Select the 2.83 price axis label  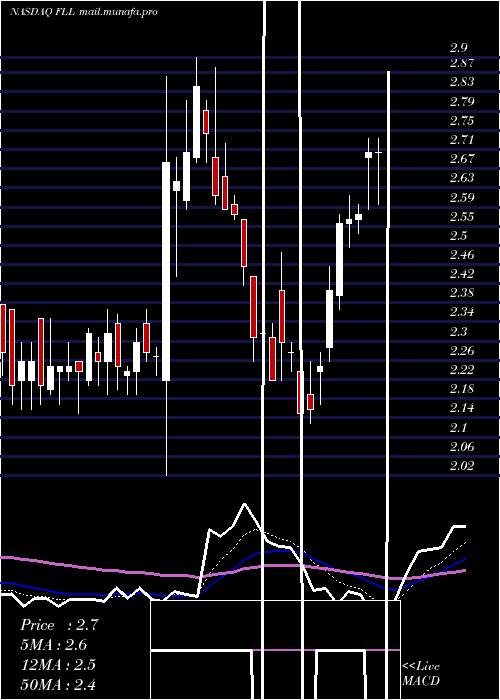pyautogui.click(x=462, y=82)
